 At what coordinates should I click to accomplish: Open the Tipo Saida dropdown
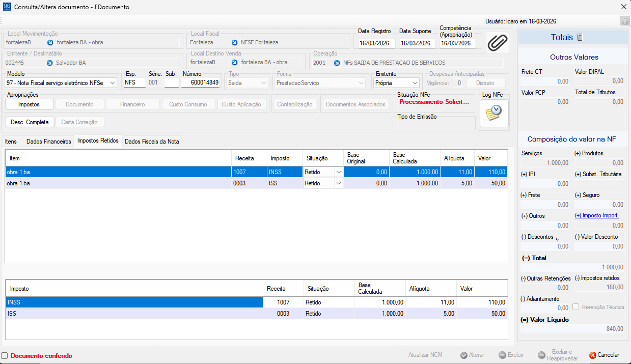coord(264,82)
